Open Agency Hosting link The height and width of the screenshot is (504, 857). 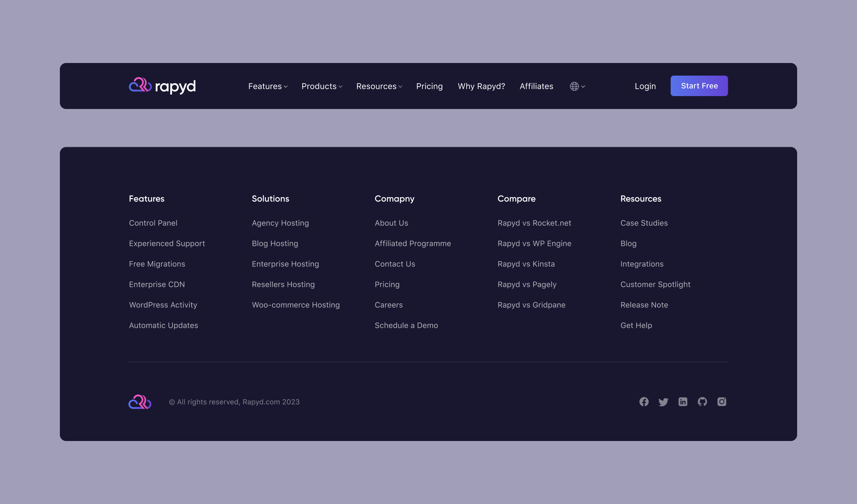(280, 223)
